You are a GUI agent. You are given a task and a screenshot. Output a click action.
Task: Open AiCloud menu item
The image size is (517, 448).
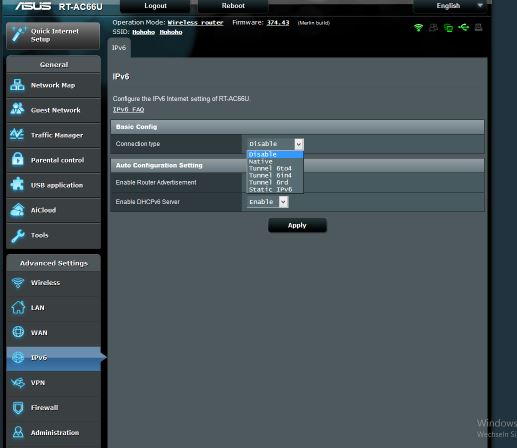(53, 210)
